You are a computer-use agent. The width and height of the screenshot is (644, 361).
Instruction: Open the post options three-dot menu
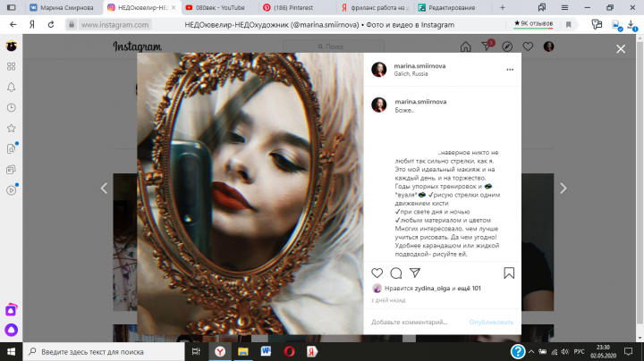[x=510, y=70]
